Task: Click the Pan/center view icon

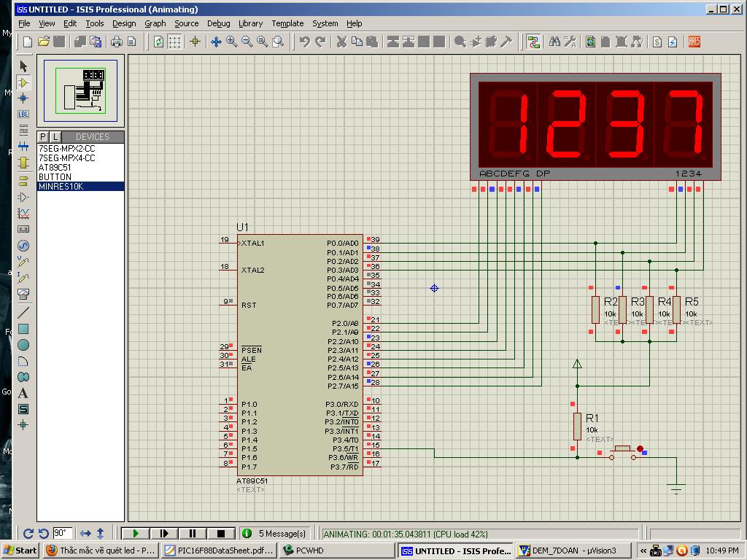Action: tap(216, 42)
